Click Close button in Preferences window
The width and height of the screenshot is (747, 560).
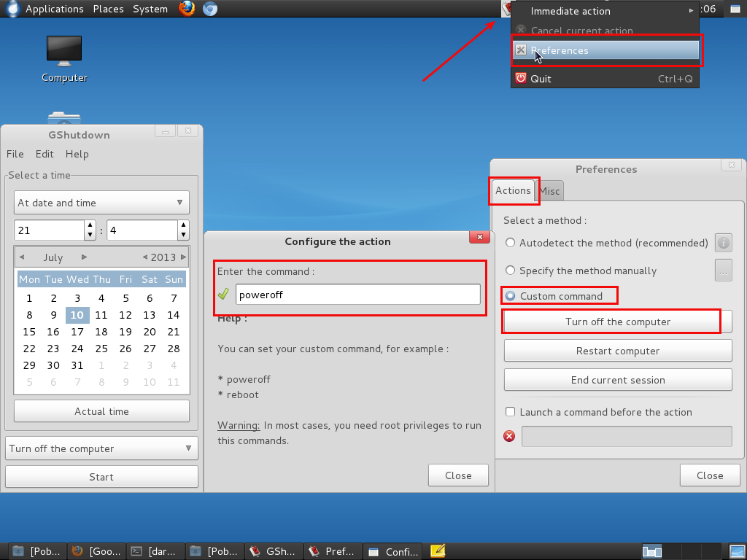[710, 475]
